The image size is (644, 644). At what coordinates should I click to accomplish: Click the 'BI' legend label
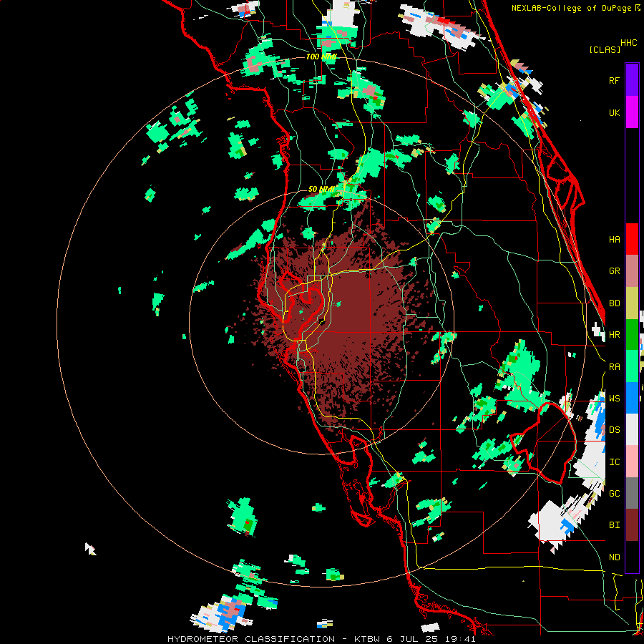click(x=614, y=525)
